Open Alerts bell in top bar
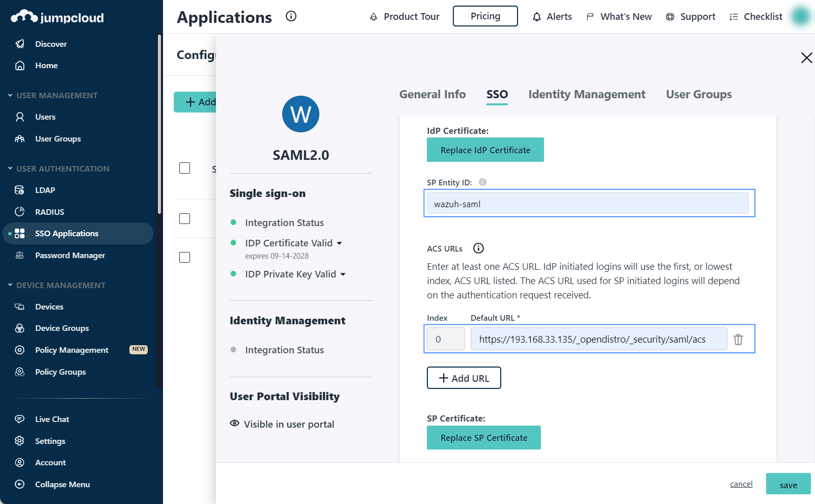815x504 pixels. 552,17
